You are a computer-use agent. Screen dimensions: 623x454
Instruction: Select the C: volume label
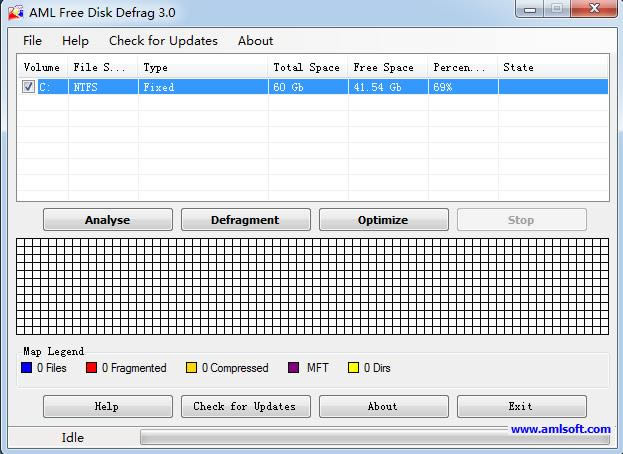[x=44, y=87]
